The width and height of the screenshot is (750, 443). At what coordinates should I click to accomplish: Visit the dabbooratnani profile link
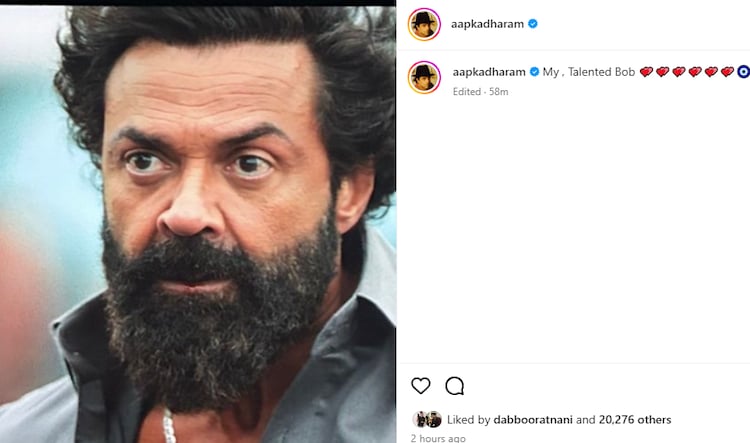533,420
